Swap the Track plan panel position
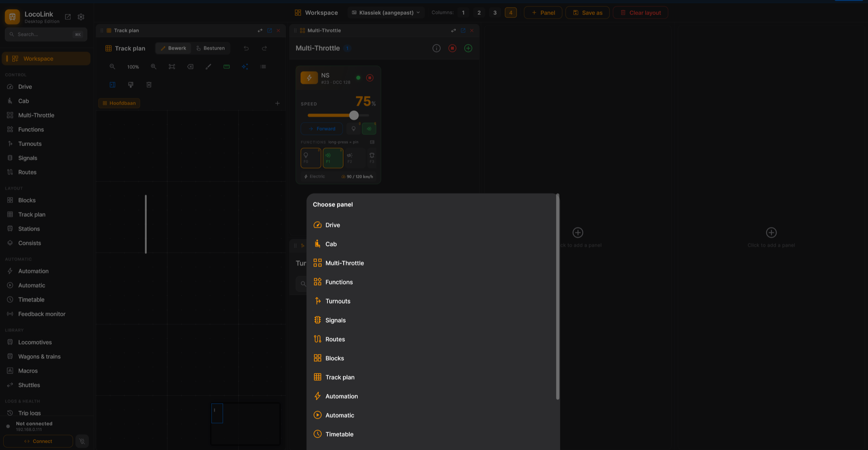 point(260,31)
